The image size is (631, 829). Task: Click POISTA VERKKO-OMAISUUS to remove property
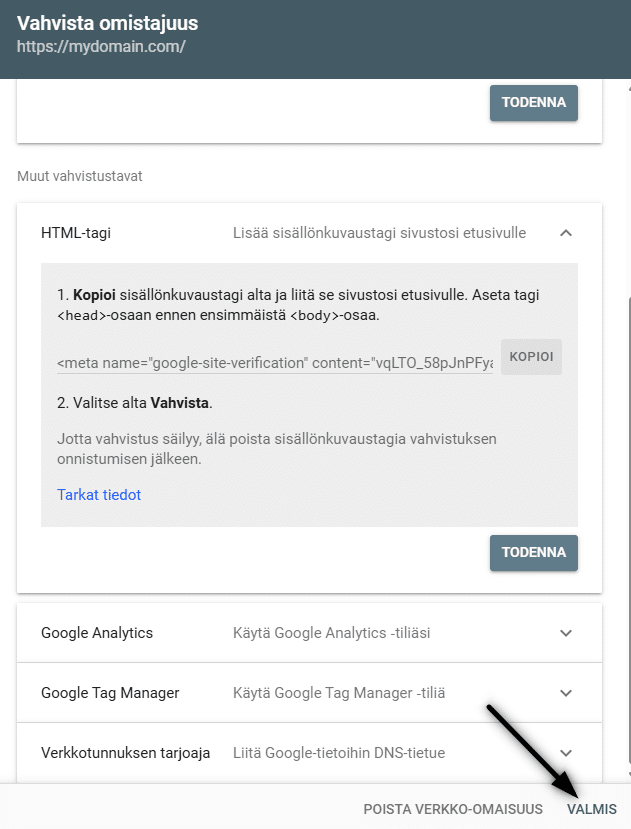pos(452,809)
